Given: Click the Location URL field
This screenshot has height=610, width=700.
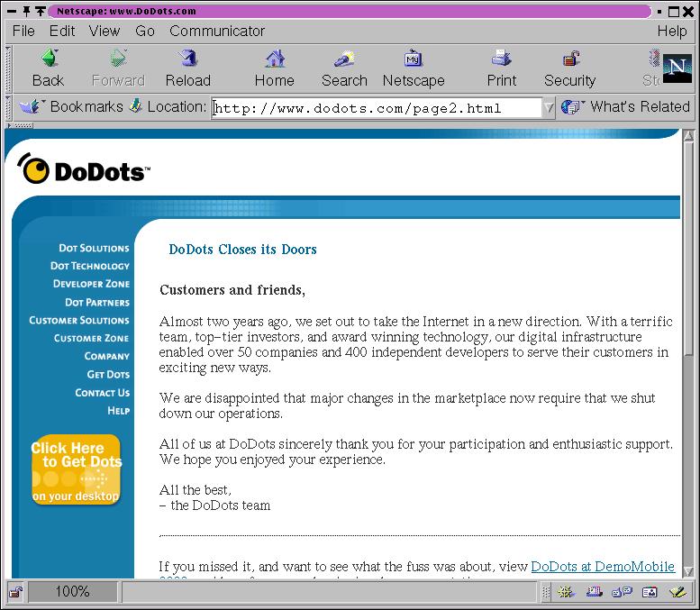Looking at the screenshot, I should [377, 108].
